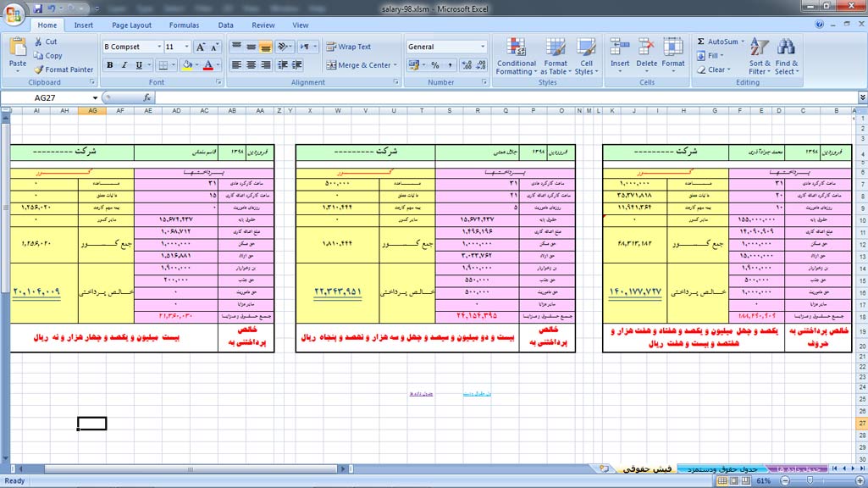
Task: Pick the red font color swatch
Action: click(207, 65)
